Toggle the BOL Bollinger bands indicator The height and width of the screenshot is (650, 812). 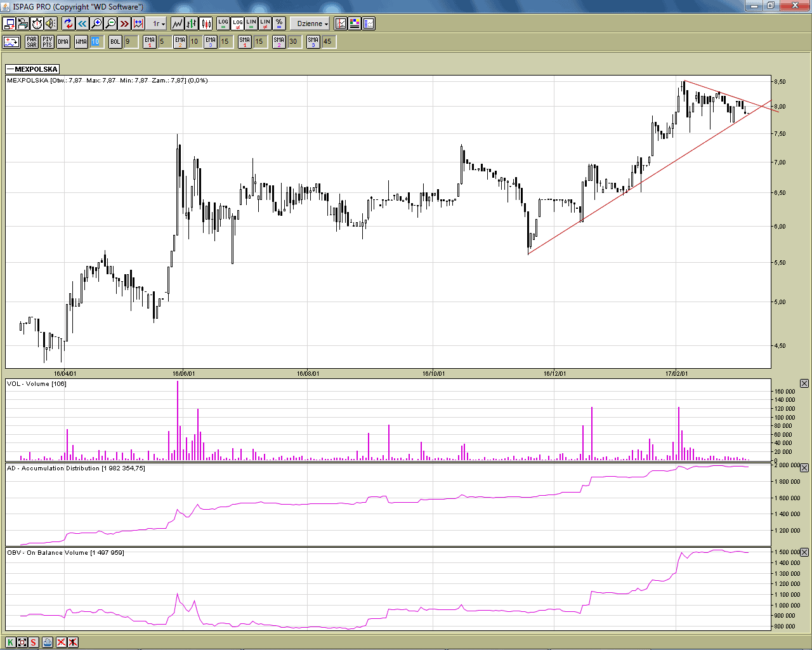(x=115, y=42)
